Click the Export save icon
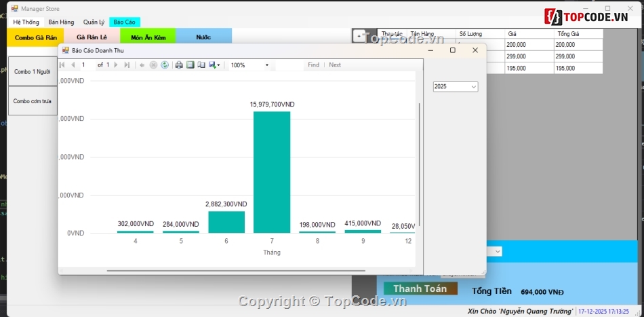This screenshot has width=644, height=317. pos(212,65)
